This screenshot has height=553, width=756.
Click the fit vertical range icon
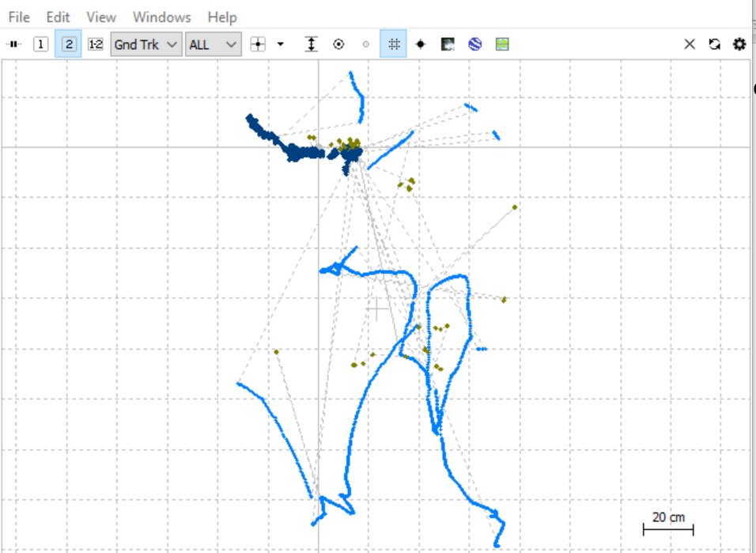click(x=312, y=44)
